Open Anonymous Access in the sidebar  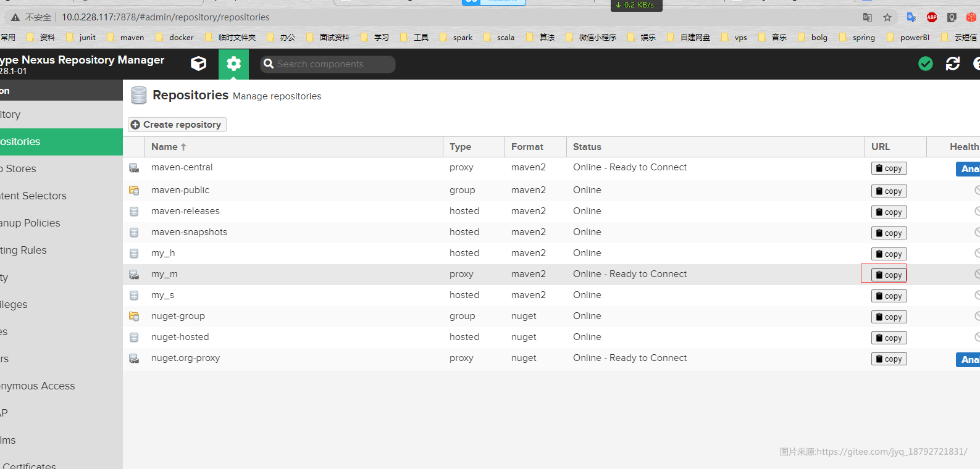tap(61, 386)
